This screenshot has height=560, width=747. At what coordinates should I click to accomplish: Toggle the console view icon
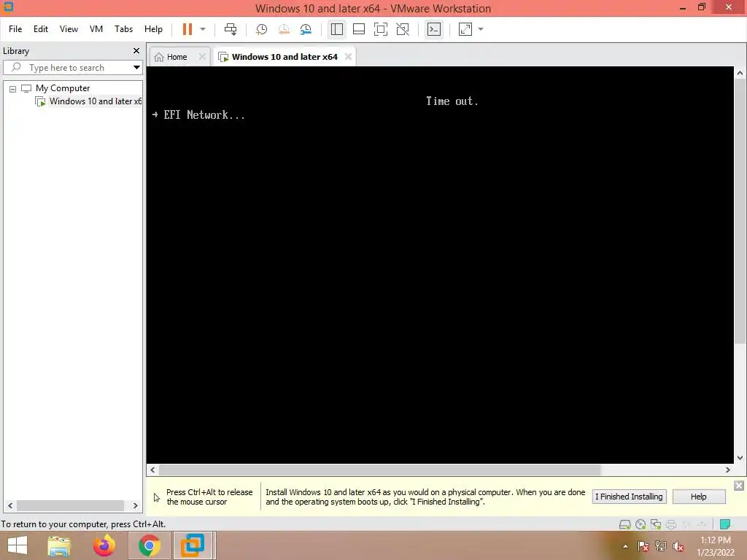[x=433, y=29]
